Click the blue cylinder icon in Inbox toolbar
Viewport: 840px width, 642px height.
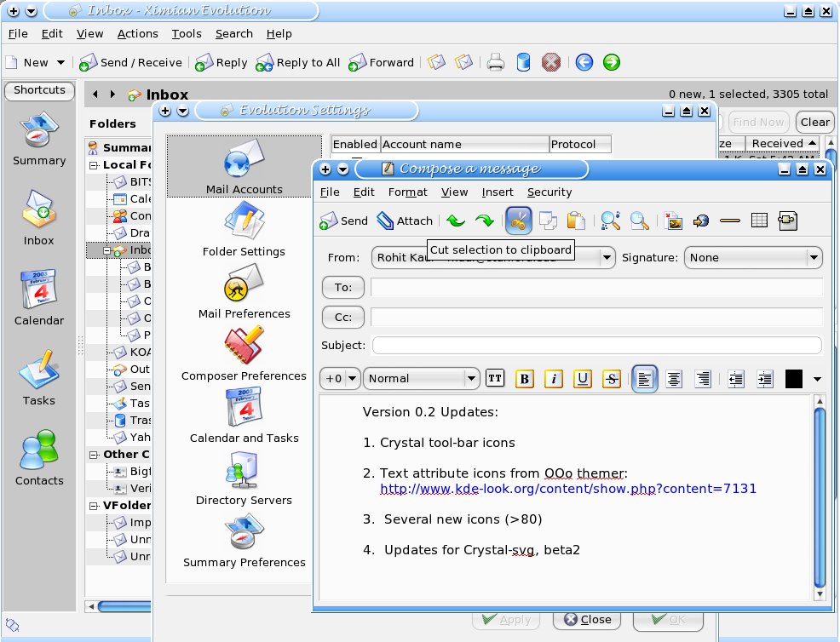point(523,63)
